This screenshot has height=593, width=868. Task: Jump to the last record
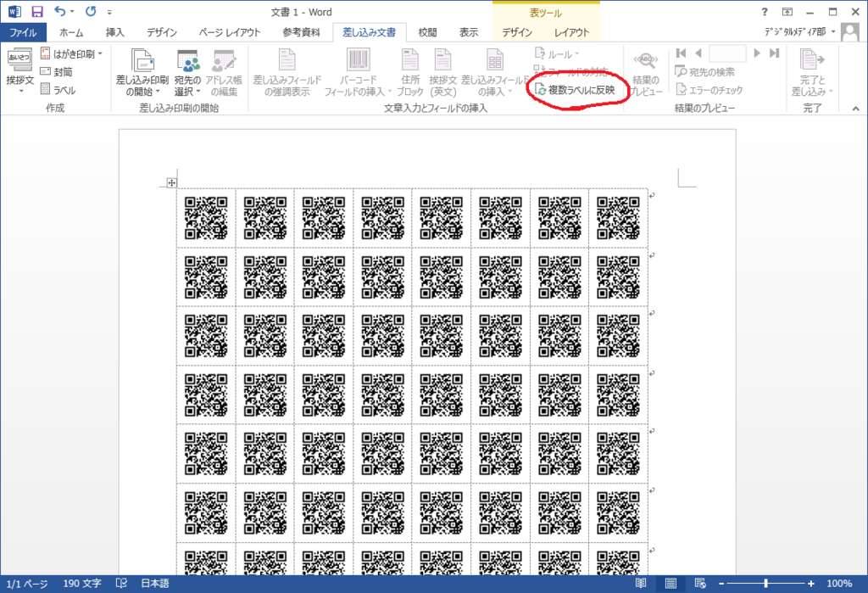(775, 53)
